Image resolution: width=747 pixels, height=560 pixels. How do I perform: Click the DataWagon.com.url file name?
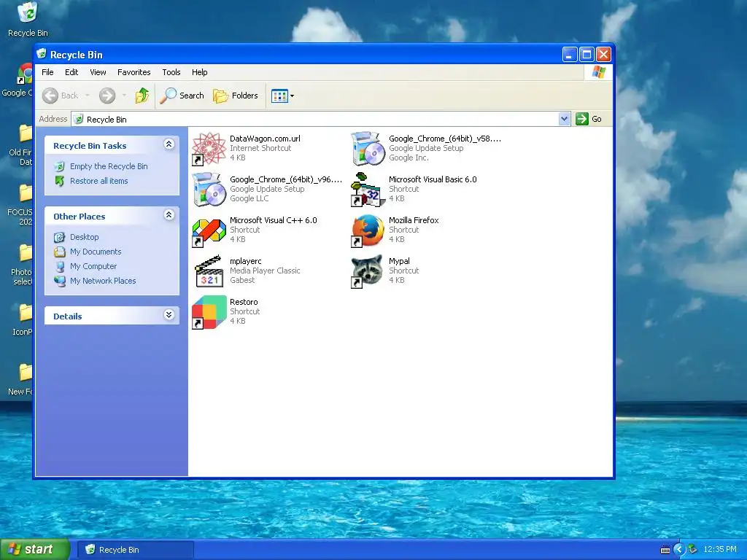[x=265, y=139]
